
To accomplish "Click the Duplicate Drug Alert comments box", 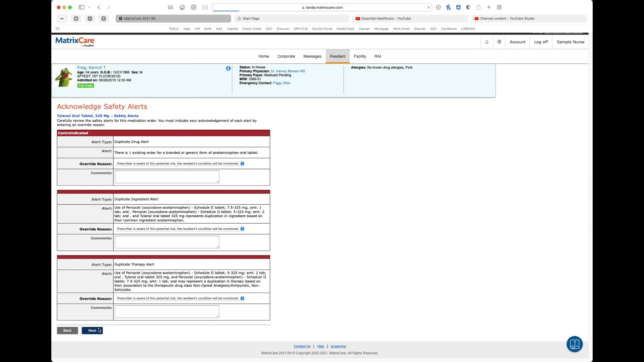I will [167, 177].
